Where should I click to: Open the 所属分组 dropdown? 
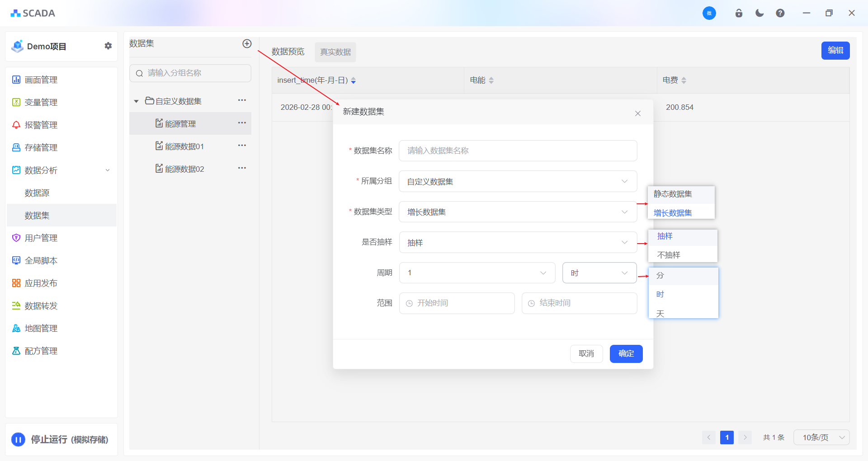point(518,181)
